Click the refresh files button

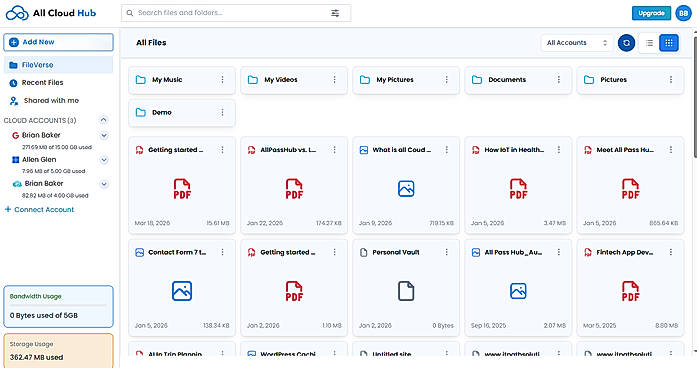(626, 43)
